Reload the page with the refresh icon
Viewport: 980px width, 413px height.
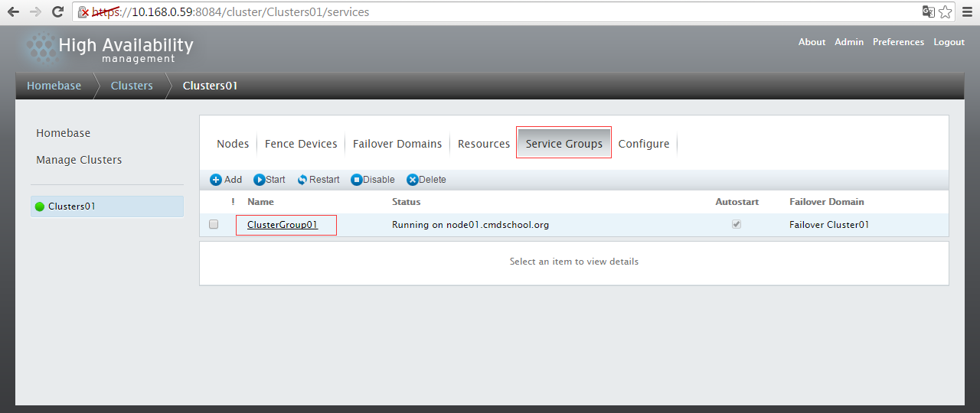pos(57,12)
